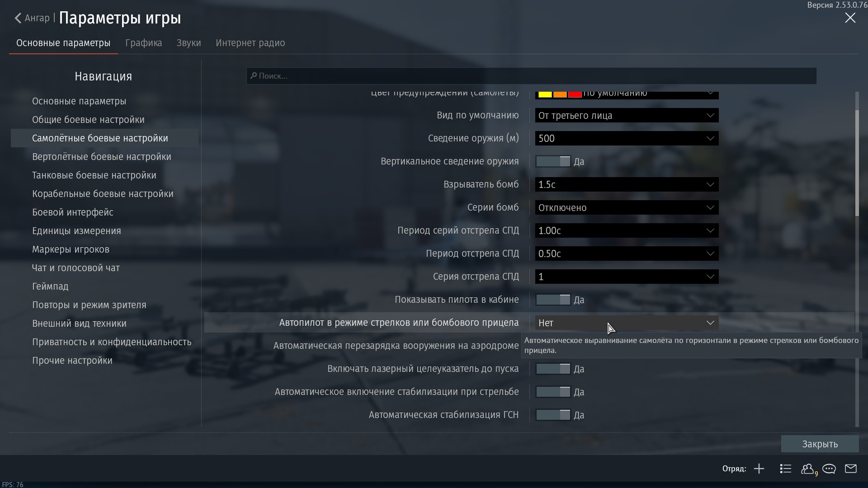This screenshot has height=488, width=868.
Task: Open the contacts/friends icon
Action: (808, 469)
